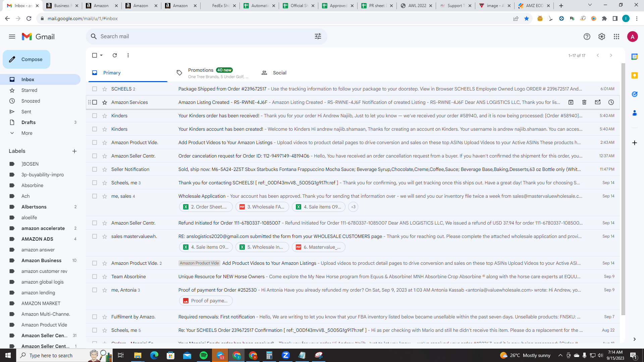Select the SCHEELS email checkbox

point(95,89)
